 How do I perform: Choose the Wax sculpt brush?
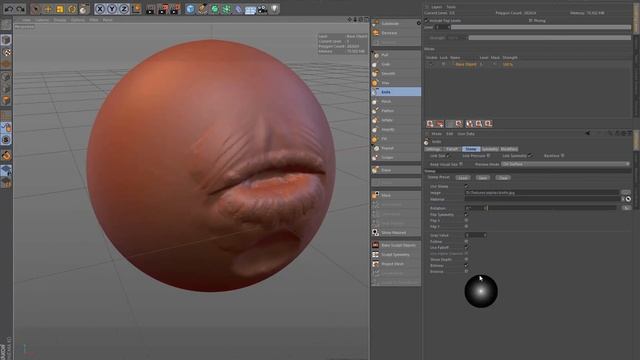396,83
